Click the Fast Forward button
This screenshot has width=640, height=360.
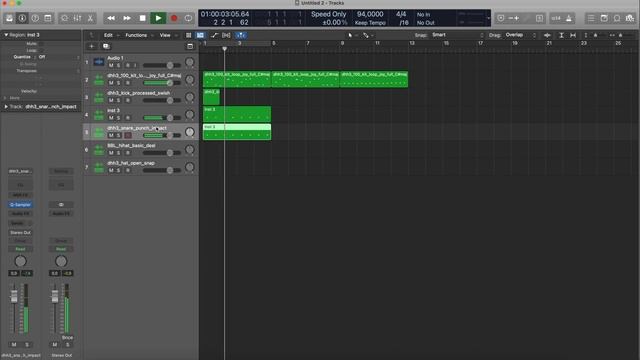pyautogui.click(x=127, y=18)
